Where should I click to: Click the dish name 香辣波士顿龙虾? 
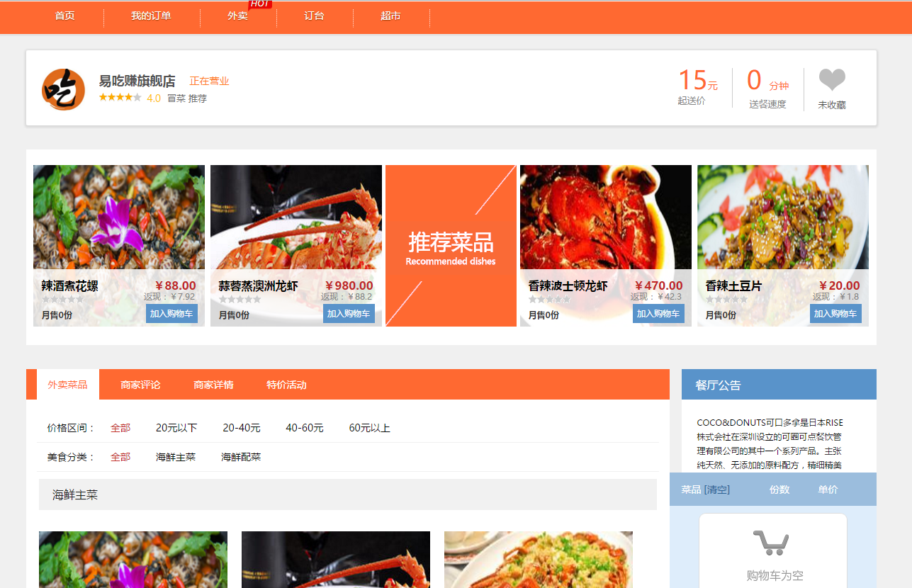pyautogui.click(x=568, y=286)
